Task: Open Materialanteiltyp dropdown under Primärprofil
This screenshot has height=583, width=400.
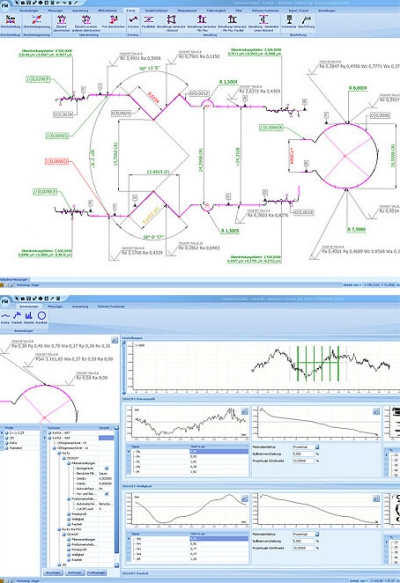Action: (317, 447)
